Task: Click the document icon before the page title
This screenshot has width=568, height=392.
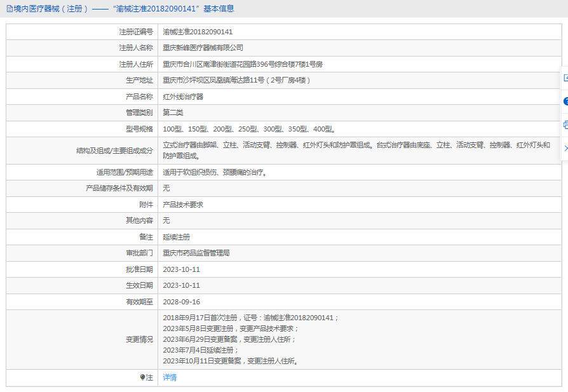Action: point(9,8)
